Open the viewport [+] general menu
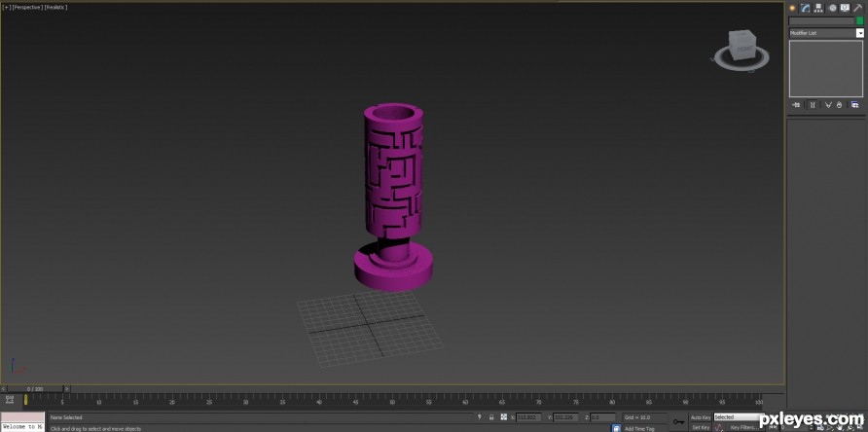 pyautogui.click(x=6, y=7)
